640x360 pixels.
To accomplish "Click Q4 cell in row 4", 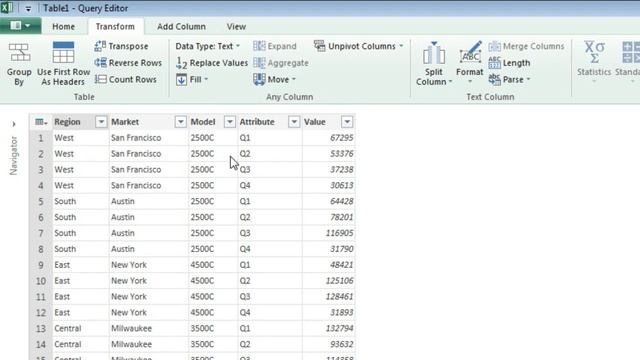I will pos(270,185).
